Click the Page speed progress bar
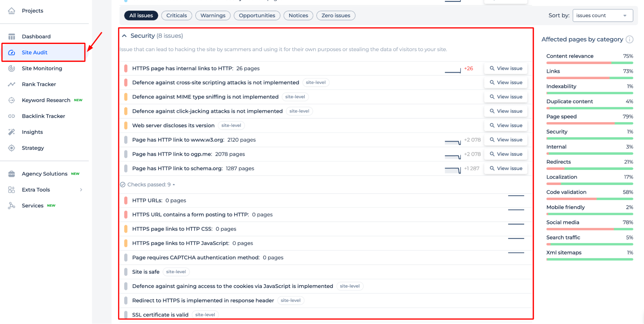The image size is (644, 324). click(x=590, y=123)
